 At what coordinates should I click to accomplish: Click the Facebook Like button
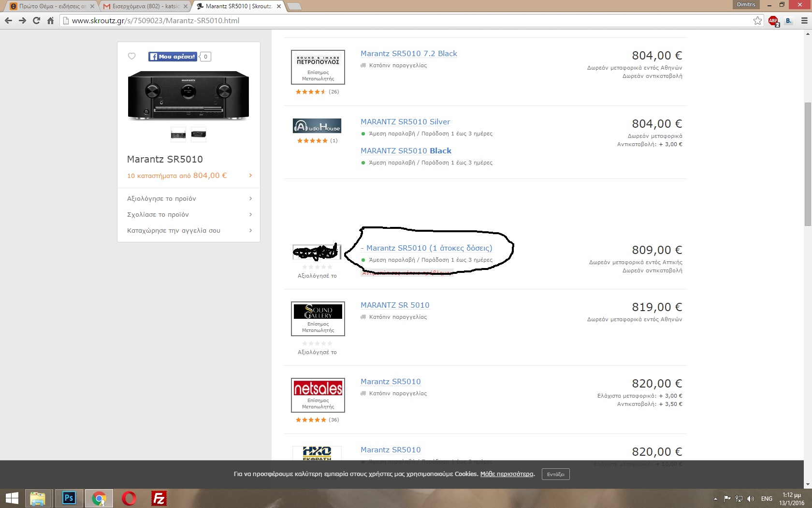coord(173,57)
